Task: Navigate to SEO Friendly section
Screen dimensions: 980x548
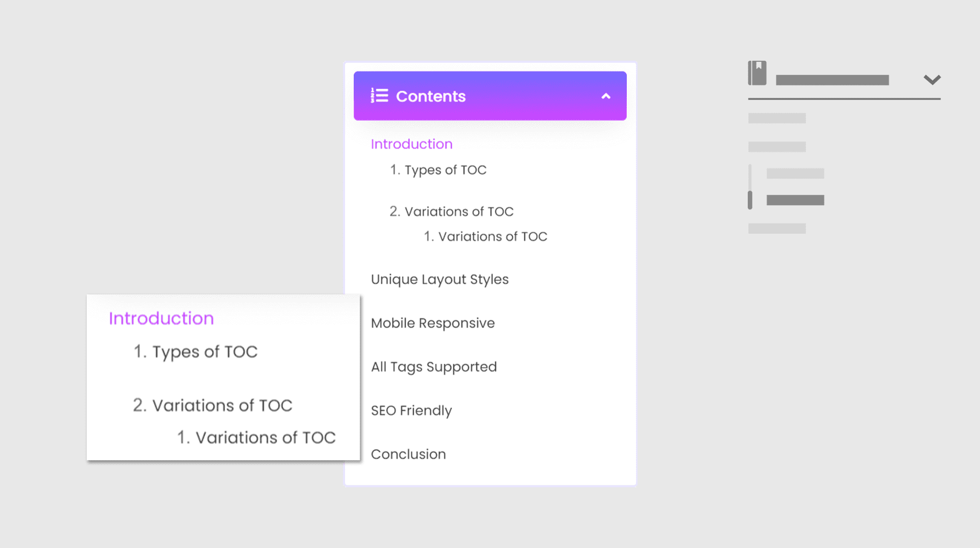Action: pos(411,411)
